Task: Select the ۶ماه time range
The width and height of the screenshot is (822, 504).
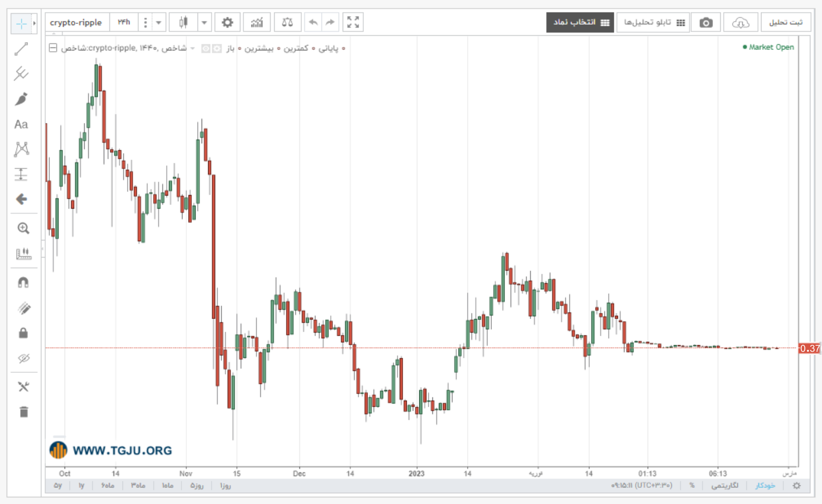Action: [x=107, y=485]
